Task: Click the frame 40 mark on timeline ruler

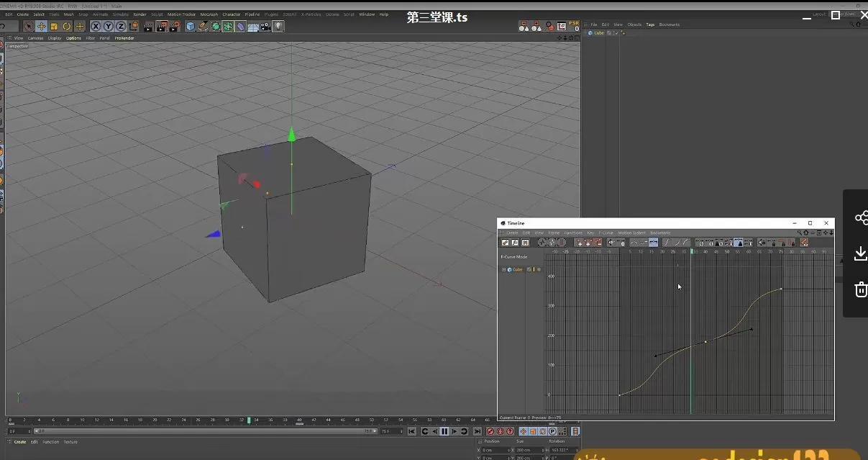Action: (299, 420)
